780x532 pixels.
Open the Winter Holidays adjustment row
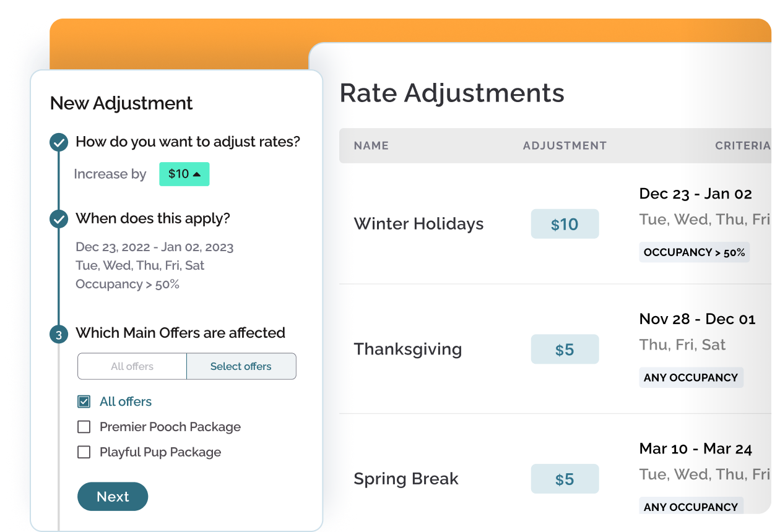555,224
